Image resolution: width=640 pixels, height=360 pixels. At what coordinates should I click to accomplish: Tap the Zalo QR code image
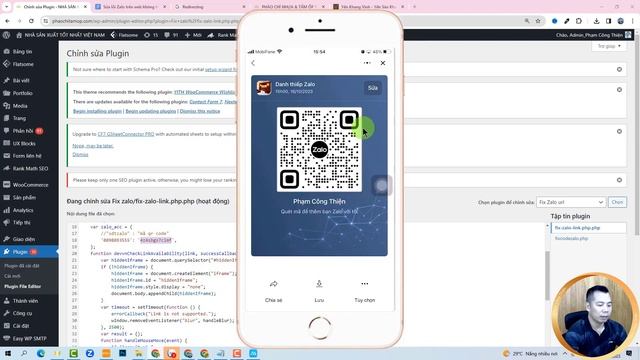(x=319, y=149)
